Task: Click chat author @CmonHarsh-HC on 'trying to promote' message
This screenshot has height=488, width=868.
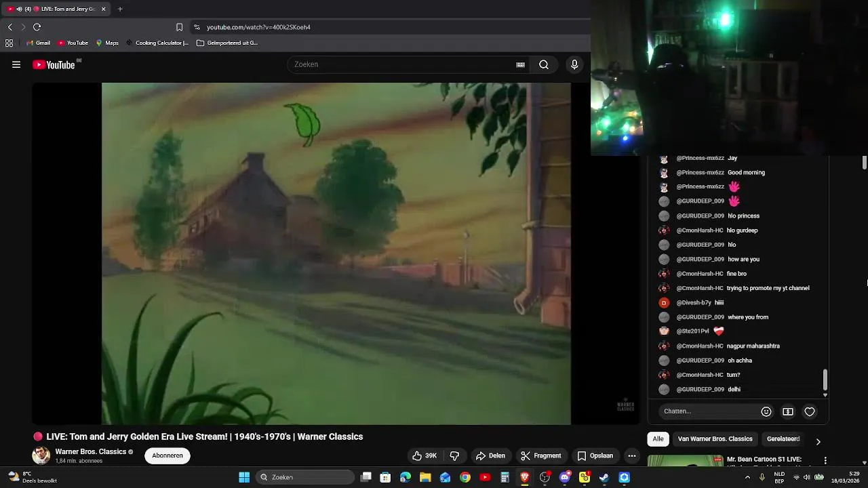Action: 700,288
